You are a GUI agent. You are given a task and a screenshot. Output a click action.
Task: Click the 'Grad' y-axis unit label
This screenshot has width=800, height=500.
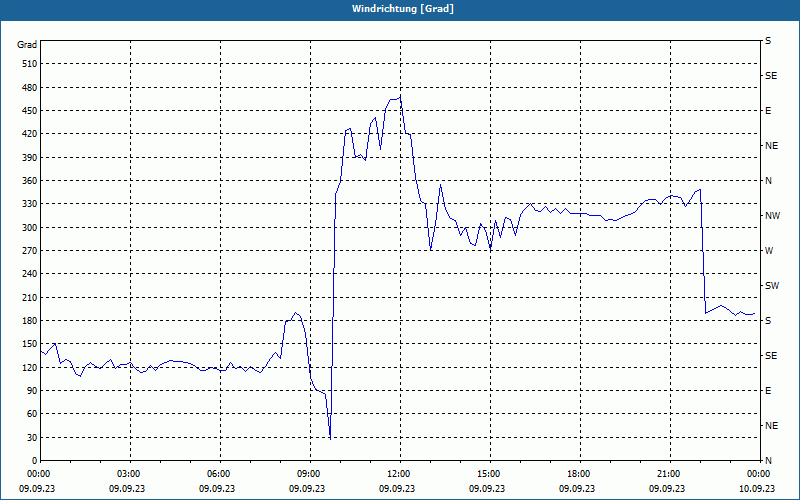click(x=27, y=45)
